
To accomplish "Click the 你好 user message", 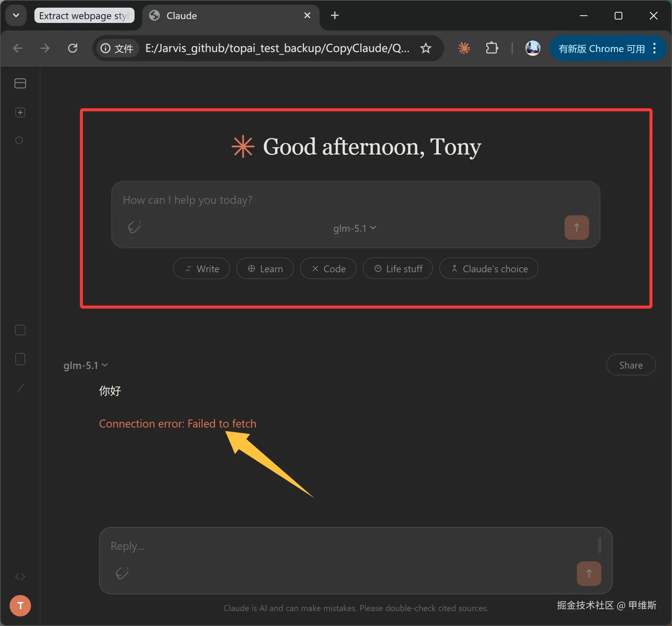I will point(110,391).
